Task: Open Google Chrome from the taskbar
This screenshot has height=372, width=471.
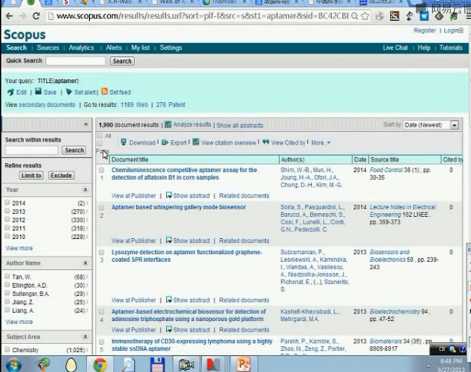Action: [100, 365]
